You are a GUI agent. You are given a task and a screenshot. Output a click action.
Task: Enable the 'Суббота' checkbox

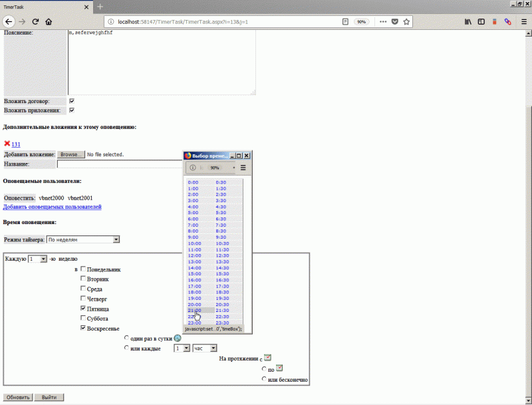click(x=83, y=318)
